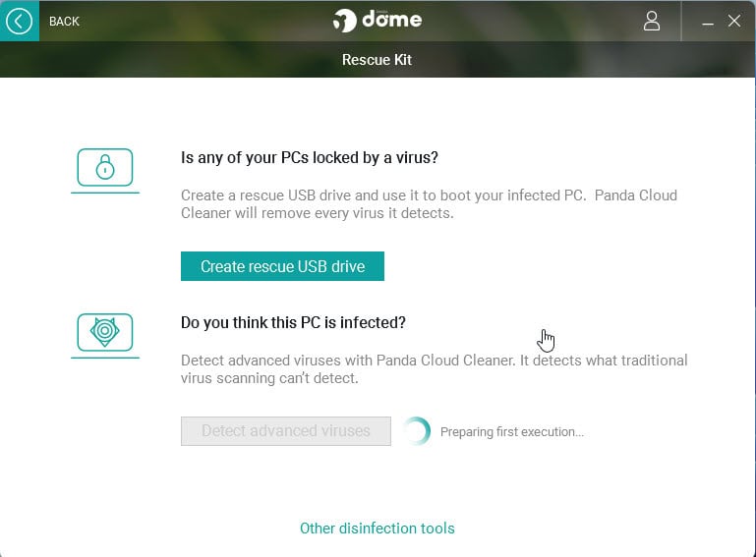Open the Other disinfection tools link

(x=378, y=529)
